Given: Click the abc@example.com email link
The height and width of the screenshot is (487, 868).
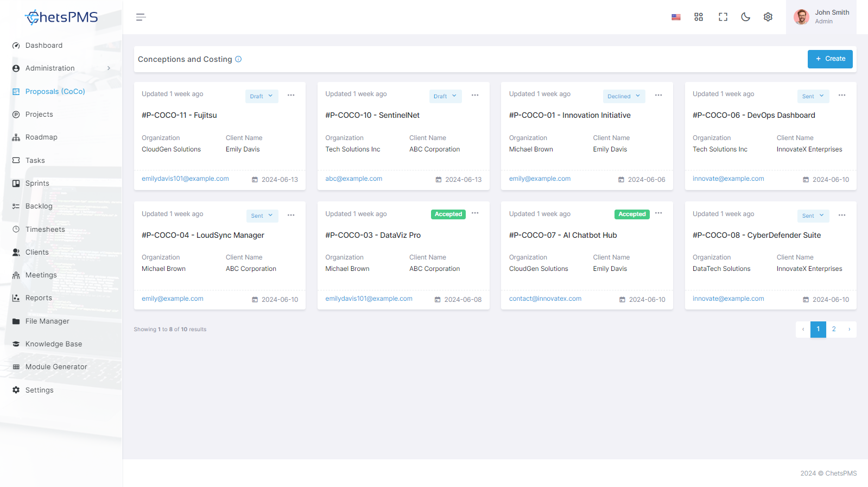Looking at the screenshot, I should 354,179.
